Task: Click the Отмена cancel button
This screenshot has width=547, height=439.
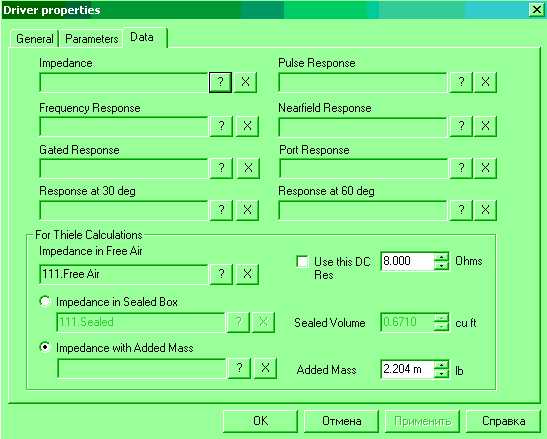Action: point(342,421)
